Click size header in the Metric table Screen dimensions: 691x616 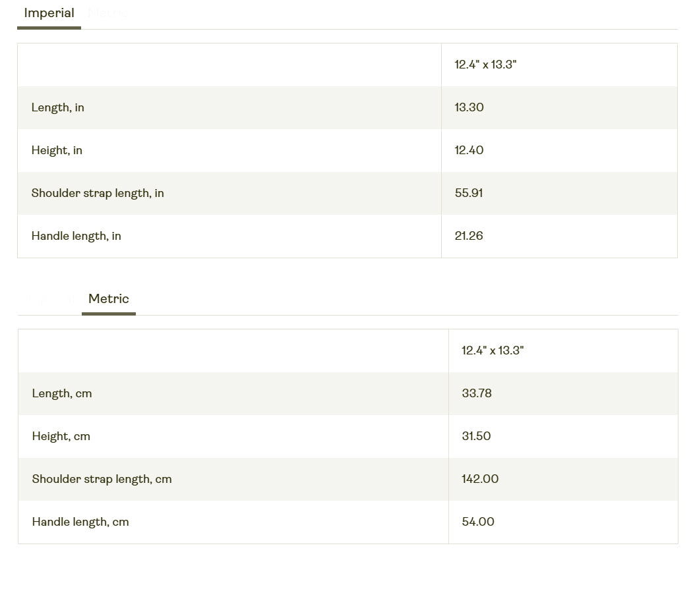(x=493, y=350)
